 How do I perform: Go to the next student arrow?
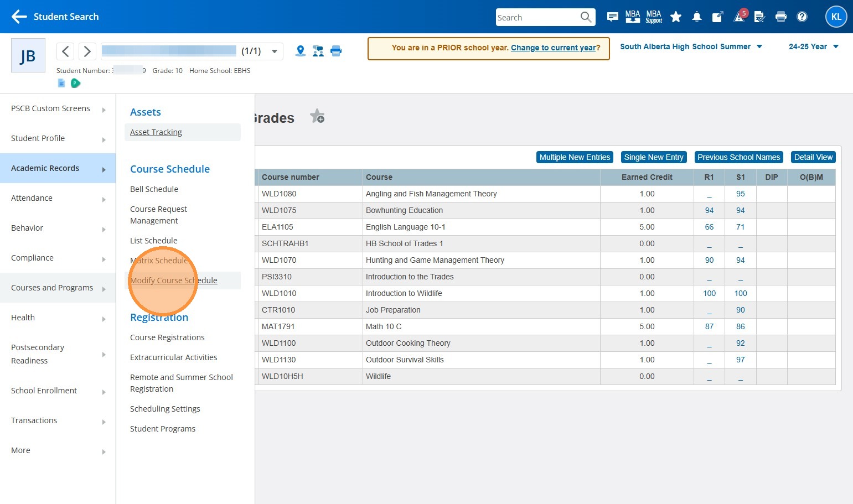tap(87, 51)
